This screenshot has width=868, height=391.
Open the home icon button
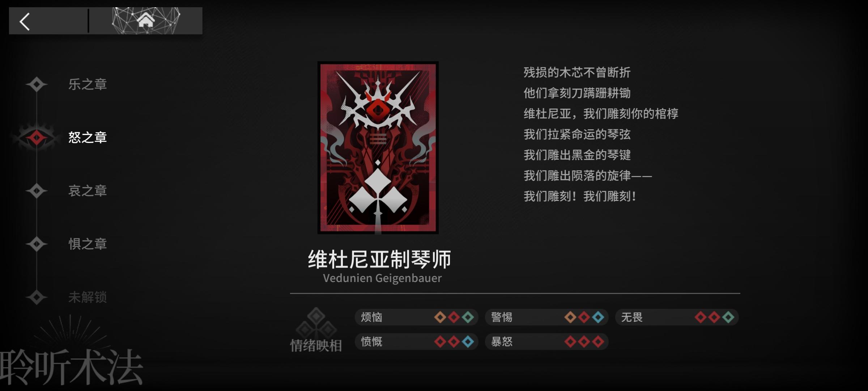(145, 21)
